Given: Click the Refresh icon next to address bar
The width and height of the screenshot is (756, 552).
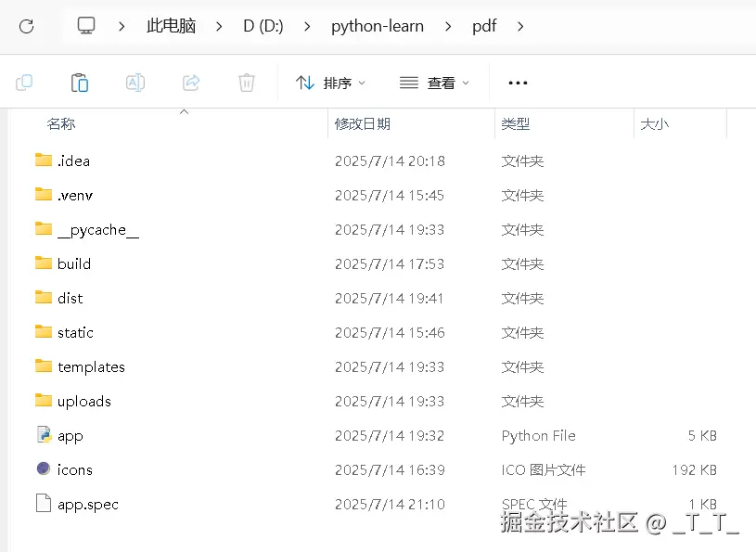Looking at the screenshot, I should 26,26.
